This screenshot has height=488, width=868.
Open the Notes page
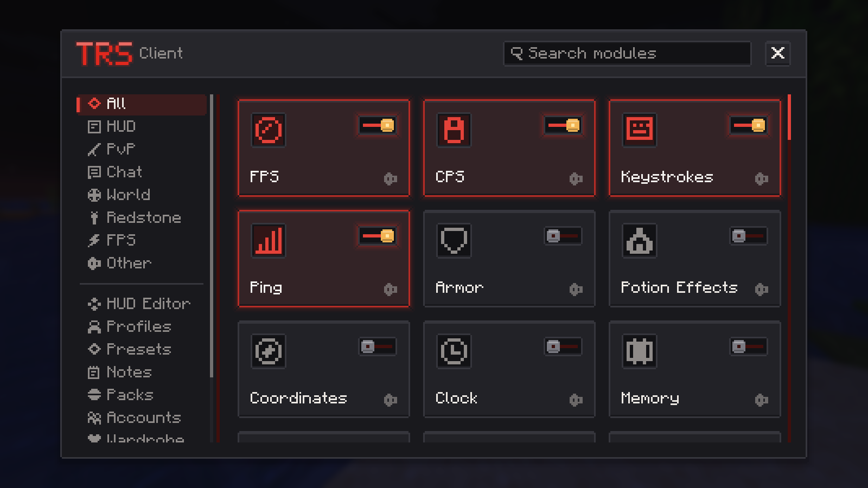pyautogui.click(x=142, y=372)
